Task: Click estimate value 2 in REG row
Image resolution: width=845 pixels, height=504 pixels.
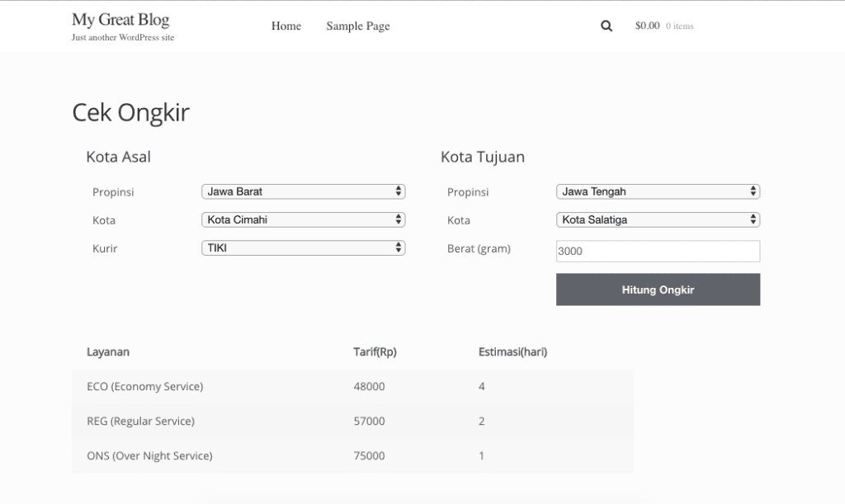Action: click(x=482, y=421)
